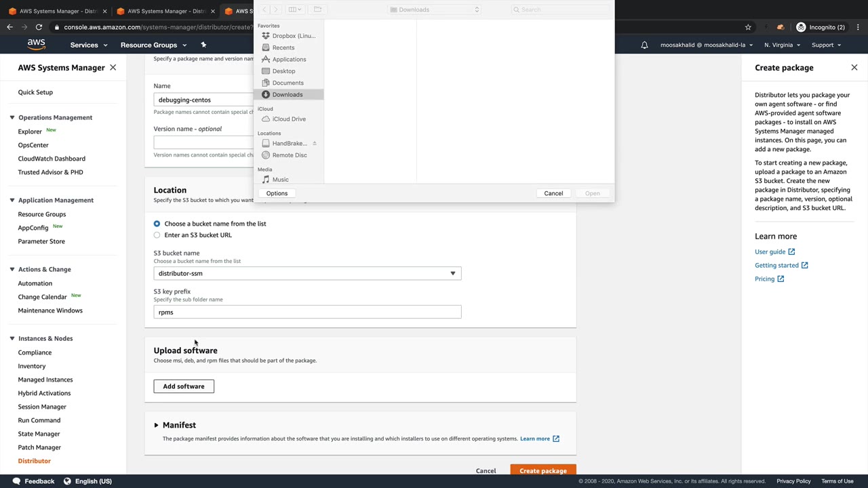The width and height of the screenshot is (868, 488).
Task: Open Quick Setup in the sidebar
Action: pyautogui.click(x=35, y=92)
